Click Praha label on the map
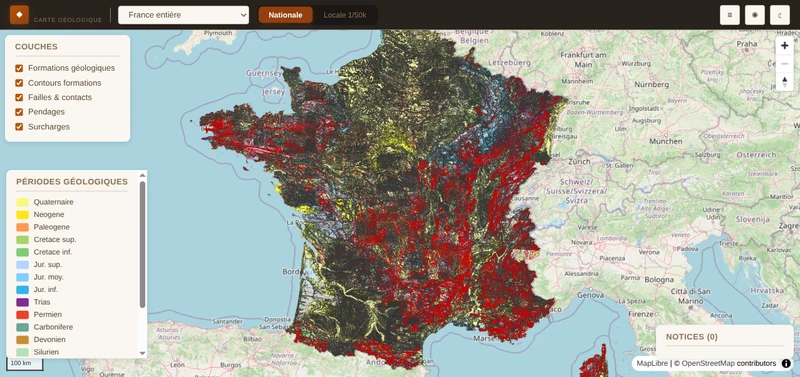 pos(747,44)
